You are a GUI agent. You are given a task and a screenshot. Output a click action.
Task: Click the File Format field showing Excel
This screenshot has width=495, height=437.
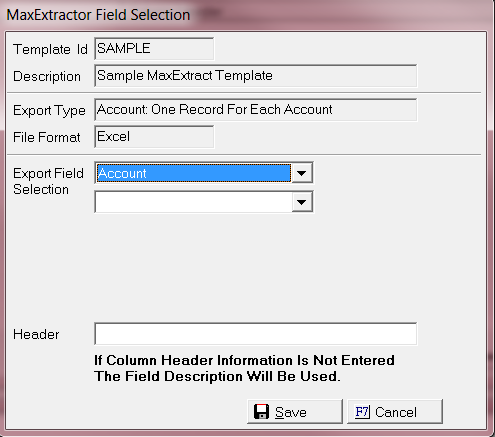point(154,137)
